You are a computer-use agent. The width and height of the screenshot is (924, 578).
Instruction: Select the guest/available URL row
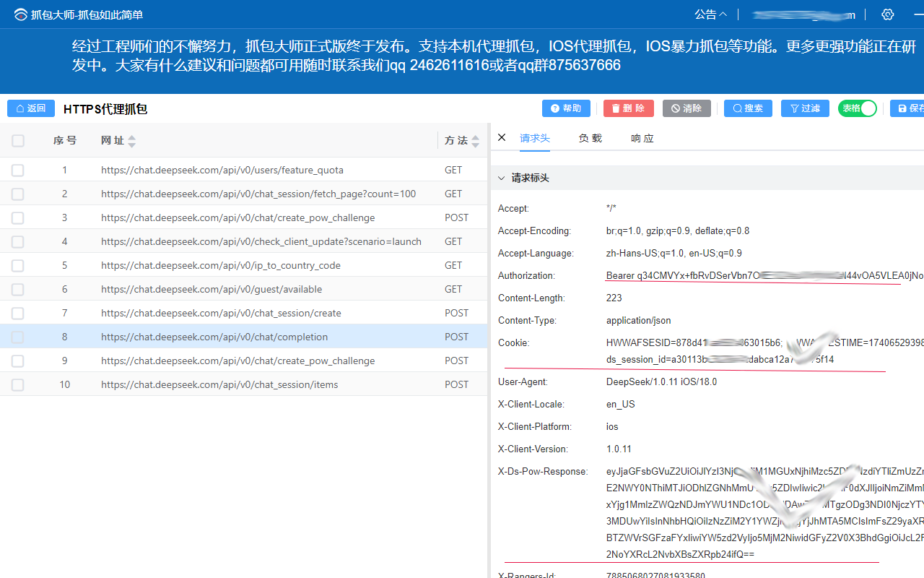coord(212,289)
